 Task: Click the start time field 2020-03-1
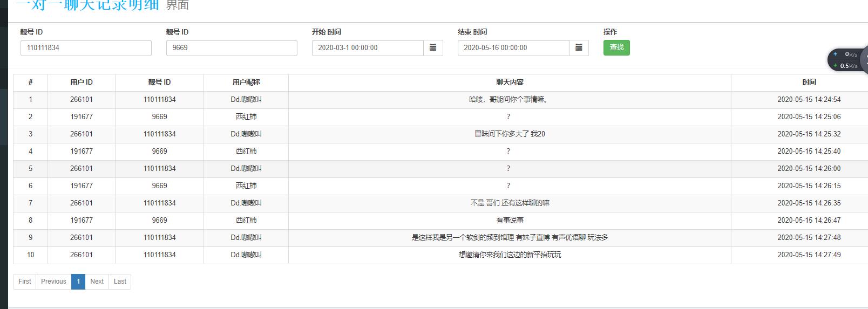click(368, 48)
